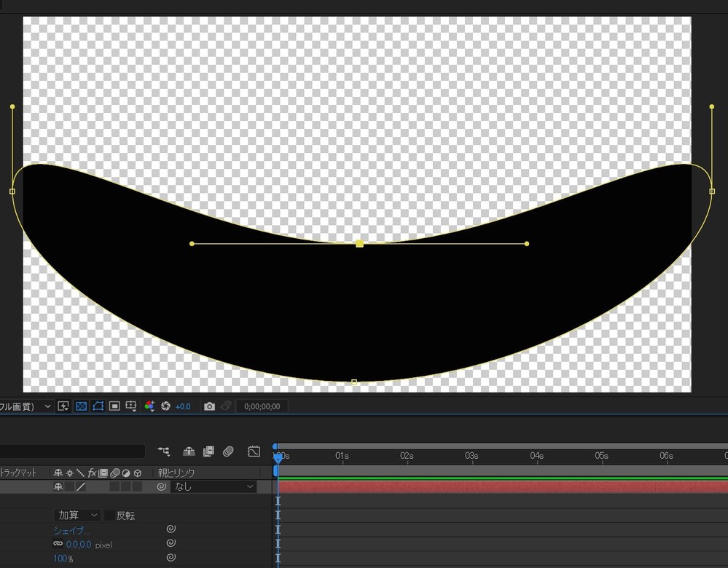The height and width of the screenshot is (568, 728).
Task: Open grid and guide options
Action: [131, 406]
